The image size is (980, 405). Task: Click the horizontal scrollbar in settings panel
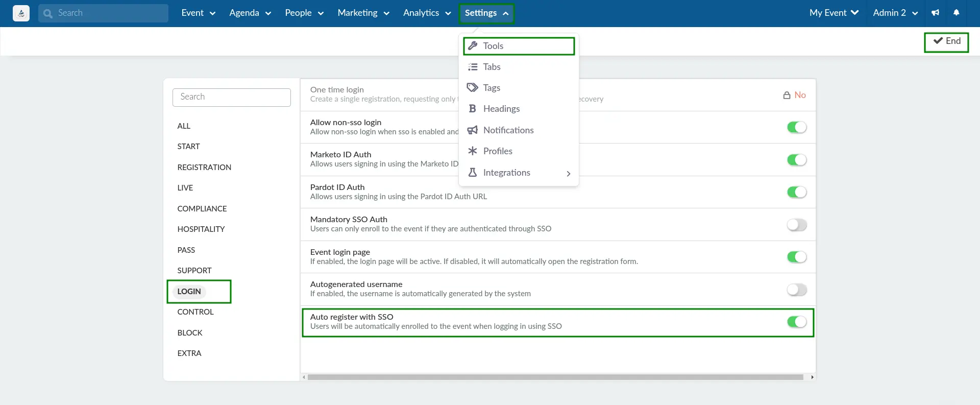tap(555, 377)
